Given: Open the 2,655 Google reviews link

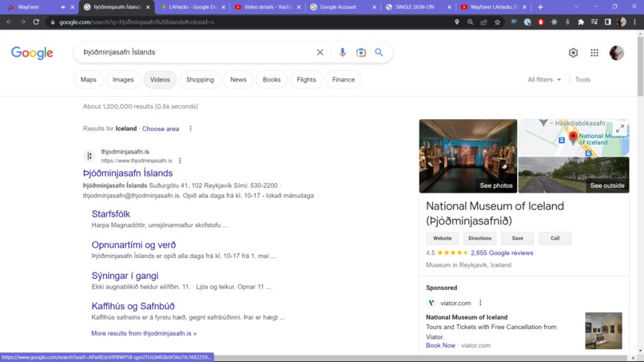Looking at the screenshot, I should pyautogui.click(x=502, y=253).
